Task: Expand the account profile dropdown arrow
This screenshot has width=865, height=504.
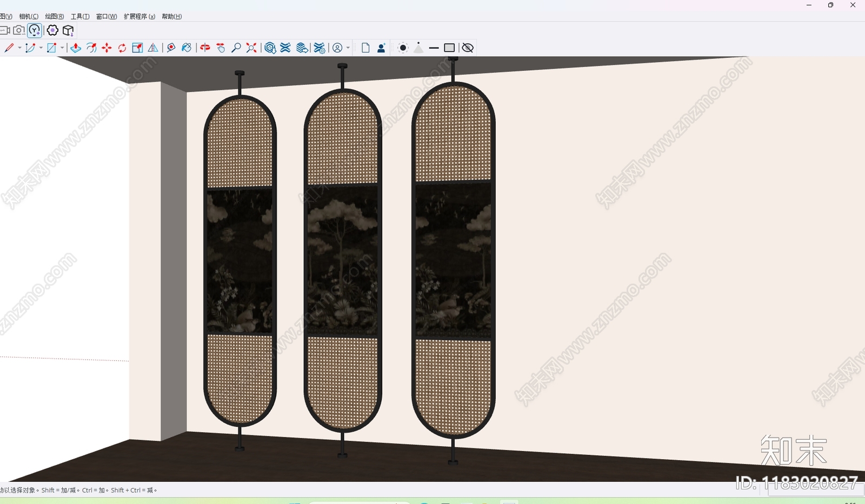Action: (x=348, y=48)
